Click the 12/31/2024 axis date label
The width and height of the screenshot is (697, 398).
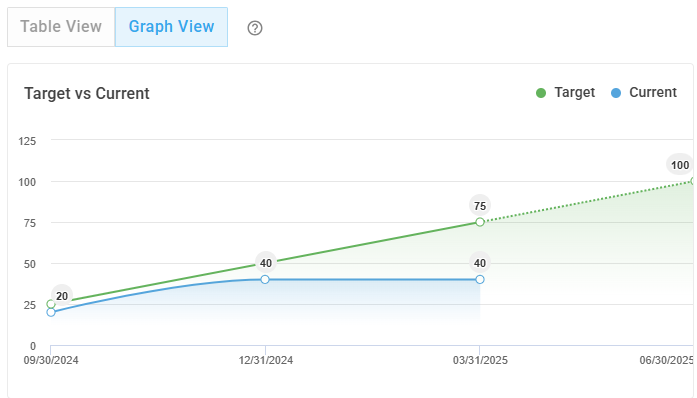266,360
